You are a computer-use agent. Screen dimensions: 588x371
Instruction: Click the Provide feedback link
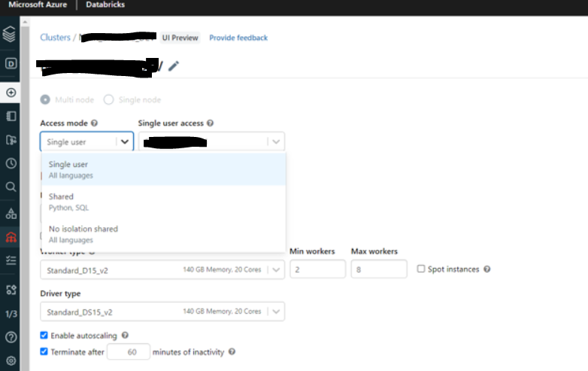tap(238, 38)
